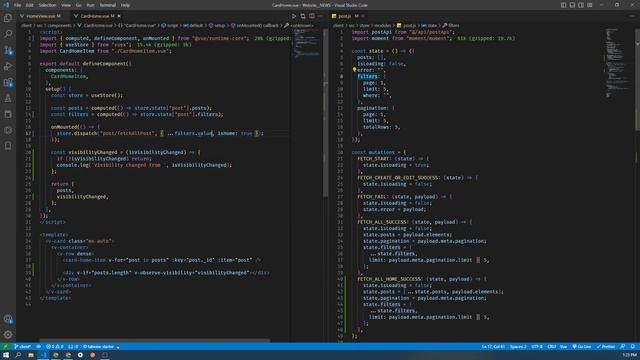Click the left editor minimap
Screen dimensions: 640x360
point(308,43)
